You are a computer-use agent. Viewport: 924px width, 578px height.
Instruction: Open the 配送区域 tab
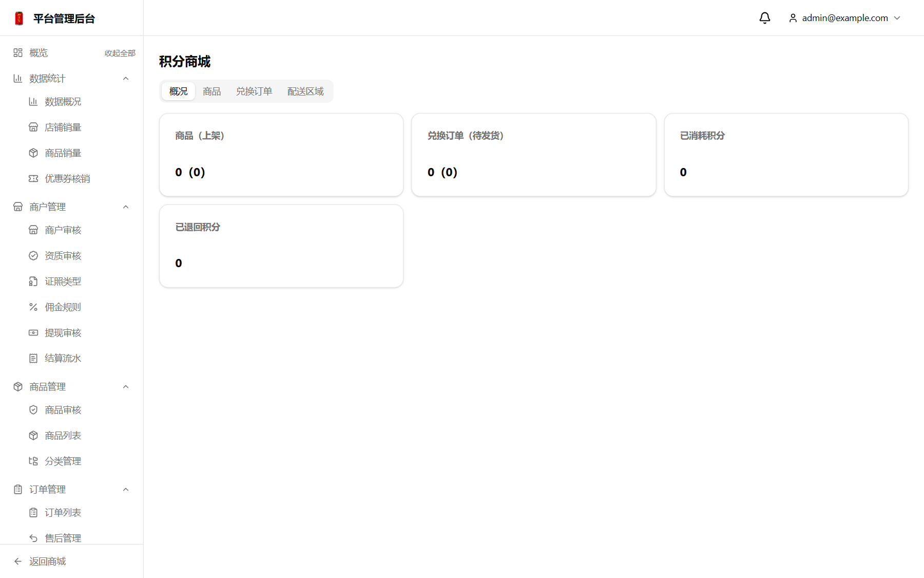coord(305,91)
